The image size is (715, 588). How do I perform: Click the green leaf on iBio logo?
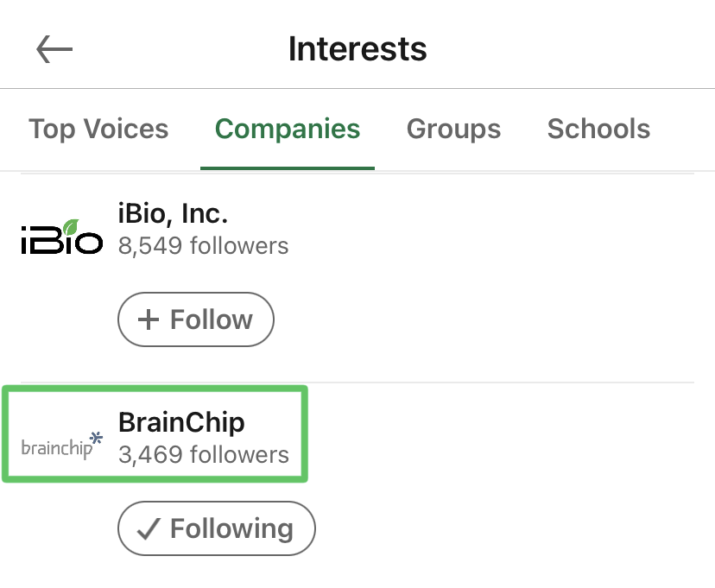click(x=71, y=227)
